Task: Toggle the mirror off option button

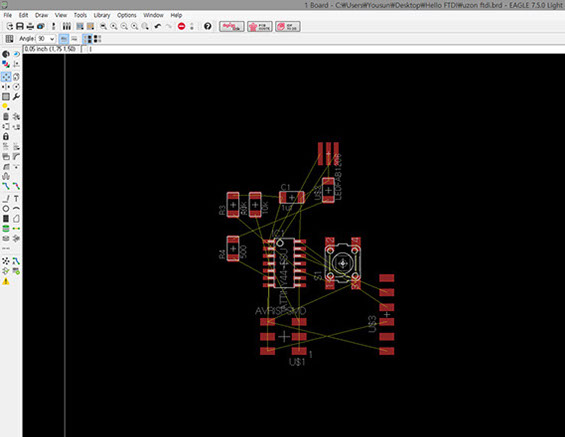Action: point(64,39)
